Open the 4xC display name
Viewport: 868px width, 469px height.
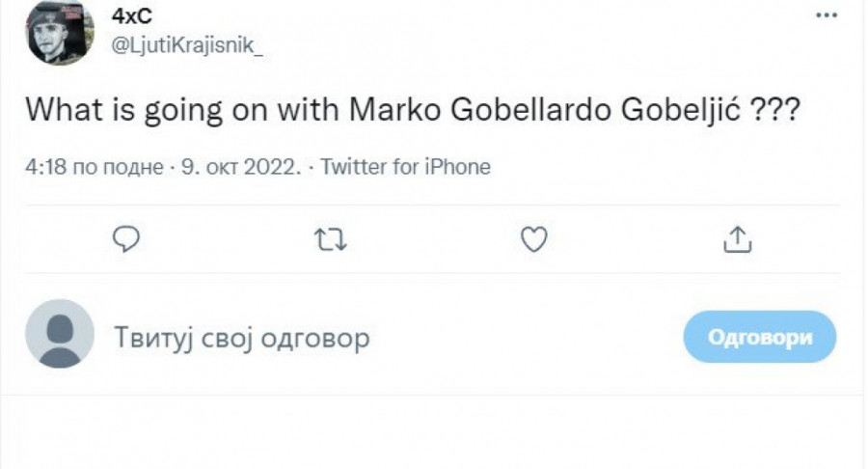[x=130, y=15]
